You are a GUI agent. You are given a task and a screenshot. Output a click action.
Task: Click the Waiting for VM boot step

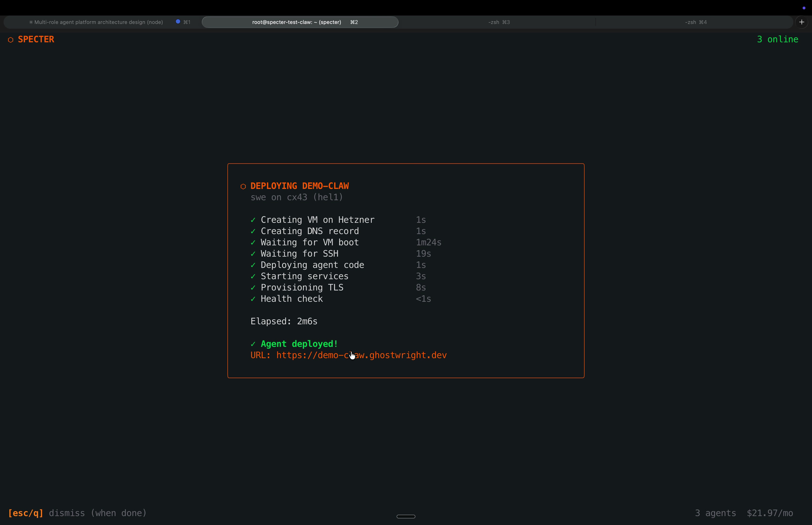coord(309,242)
